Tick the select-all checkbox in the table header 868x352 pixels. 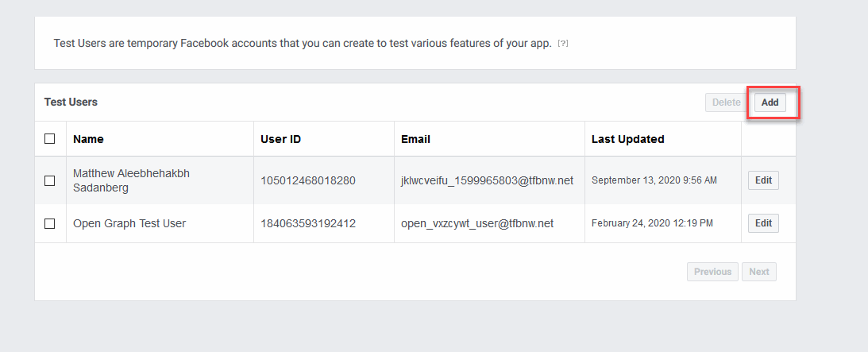(x=50, y=139)
